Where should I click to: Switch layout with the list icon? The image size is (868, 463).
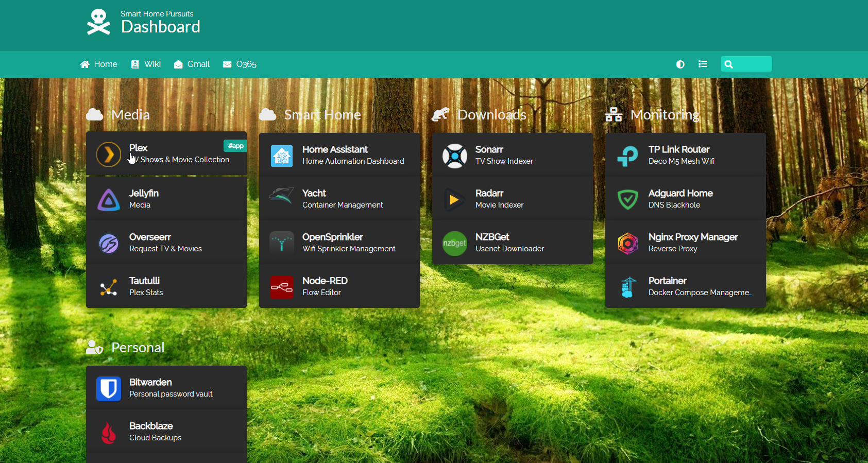coord(703,64)
